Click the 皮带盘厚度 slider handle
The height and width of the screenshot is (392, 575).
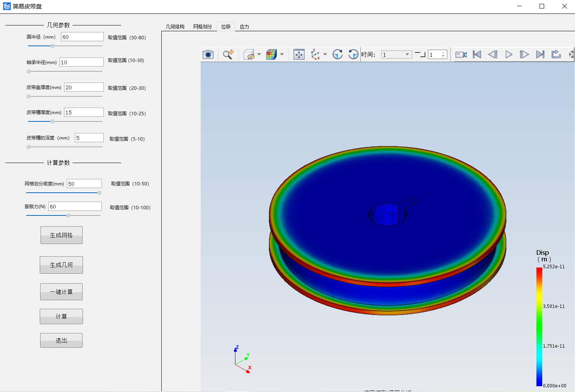[29, 96]
